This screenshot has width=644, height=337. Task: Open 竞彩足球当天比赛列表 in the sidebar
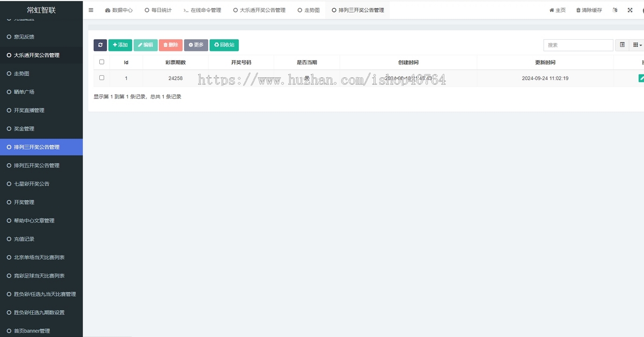(x=41, y=275)
